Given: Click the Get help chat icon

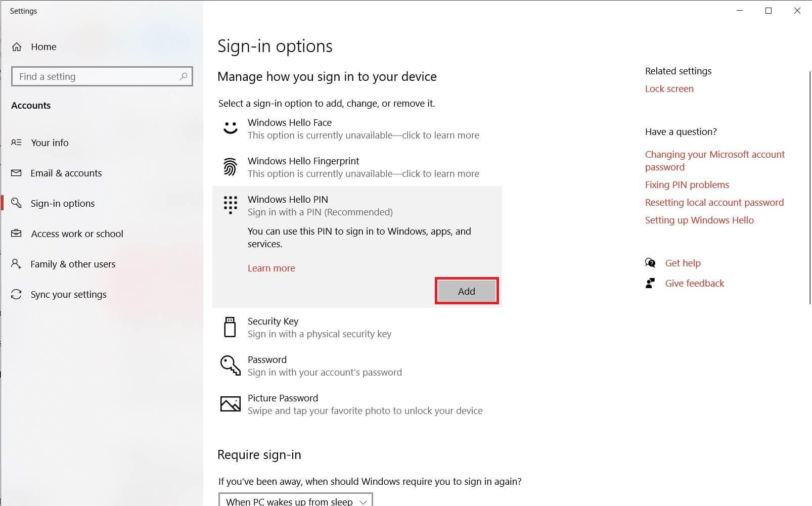Looking at the screenshot, I should coord(650,263).
